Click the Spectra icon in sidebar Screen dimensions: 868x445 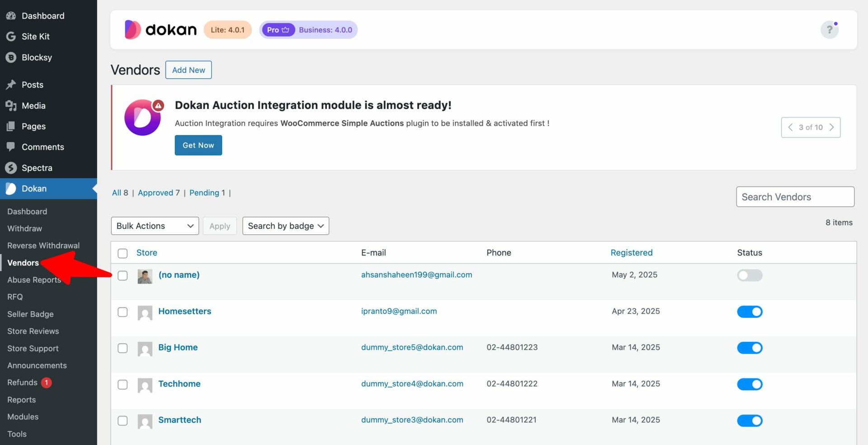click(x=11, y=168)
